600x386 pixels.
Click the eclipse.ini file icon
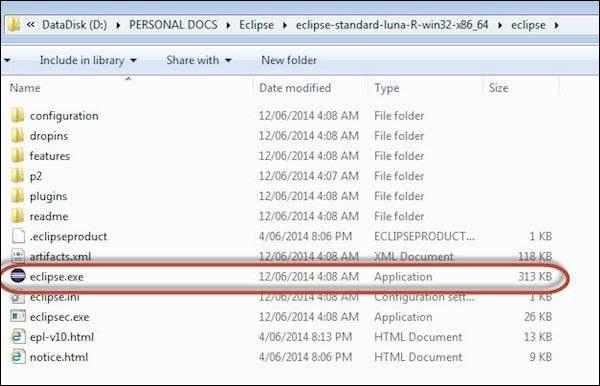18,297
